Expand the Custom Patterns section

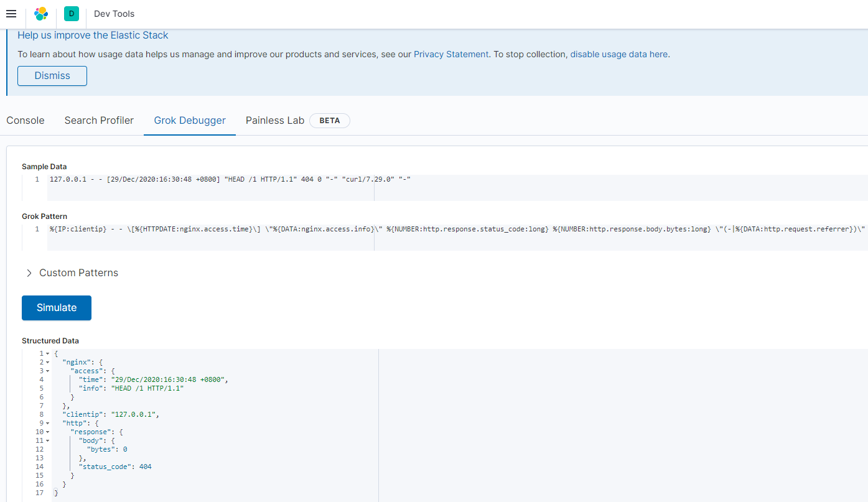(x=72, y=272)
